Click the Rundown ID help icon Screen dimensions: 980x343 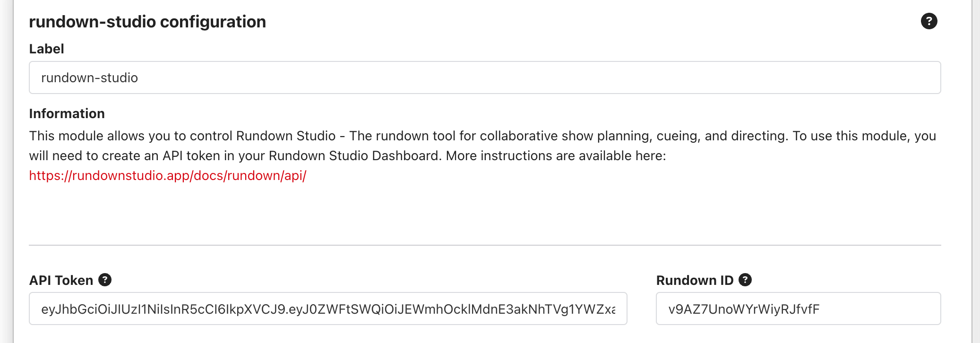(x=745, y=280)
